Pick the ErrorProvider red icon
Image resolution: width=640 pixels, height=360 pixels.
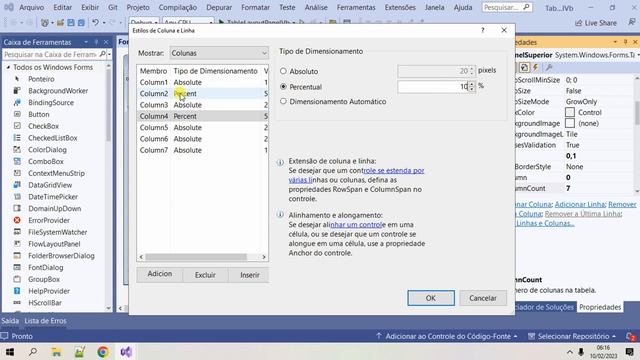tap(17, 220)
